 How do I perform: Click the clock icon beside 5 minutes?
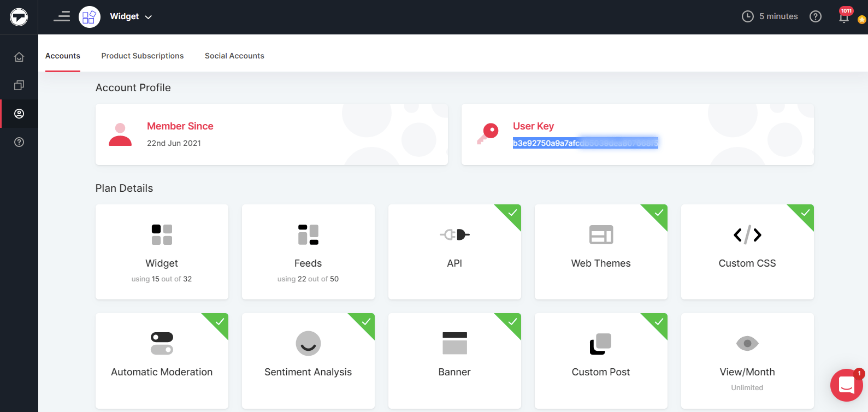pyautogui.click(x=747, y=16)
